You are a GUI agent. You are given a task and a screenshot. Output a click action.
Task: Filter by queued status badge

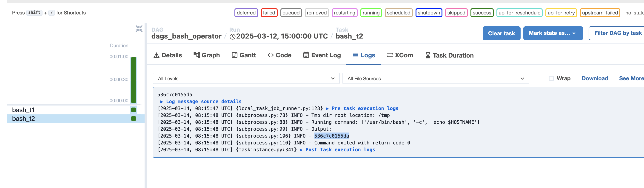click(291, 13)
